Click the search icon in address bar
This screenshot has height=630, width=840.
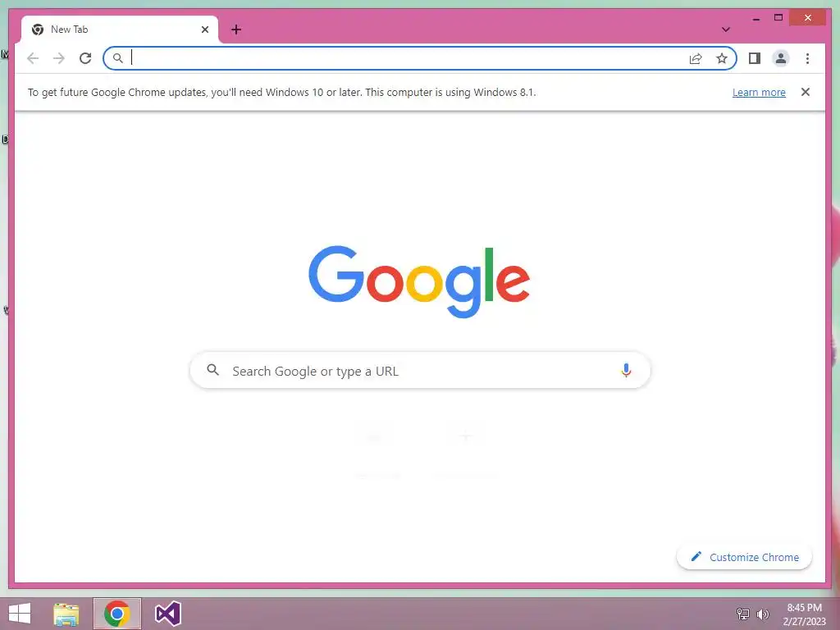[118, 58]
